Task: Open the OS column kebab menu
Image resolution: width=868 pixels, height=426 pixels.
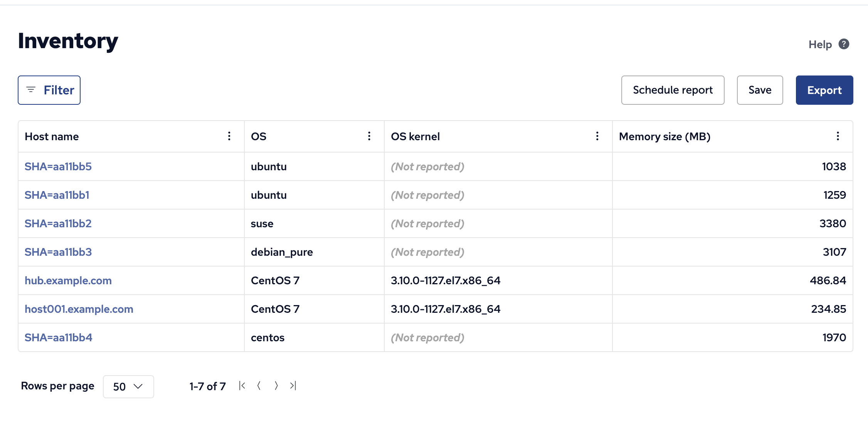Action: point(369,136)
